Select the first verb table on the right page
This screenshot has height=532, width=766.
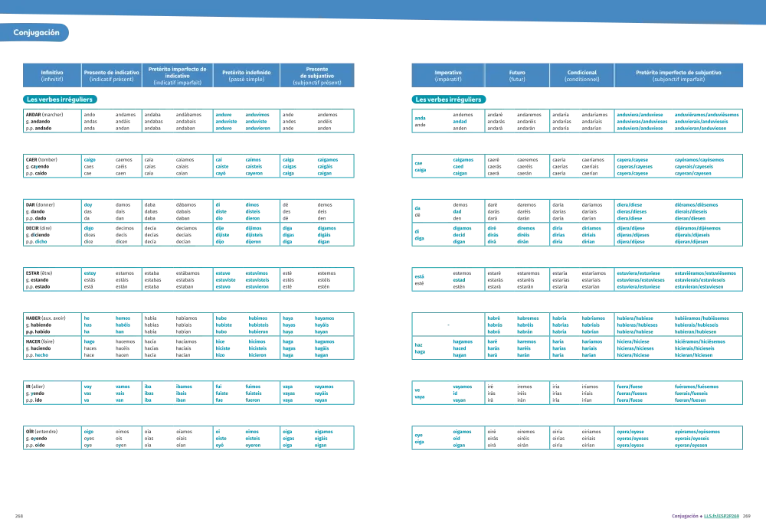[x=578, y=121]
